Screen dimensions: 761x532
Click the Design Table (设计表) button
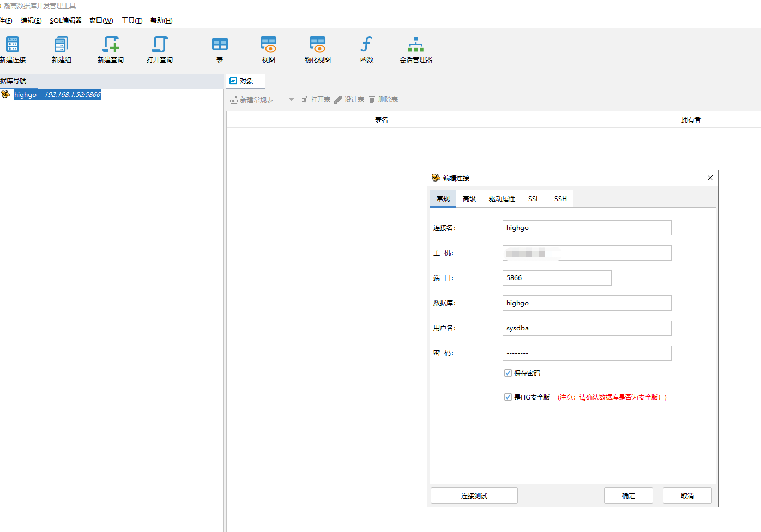pos(349,100)
